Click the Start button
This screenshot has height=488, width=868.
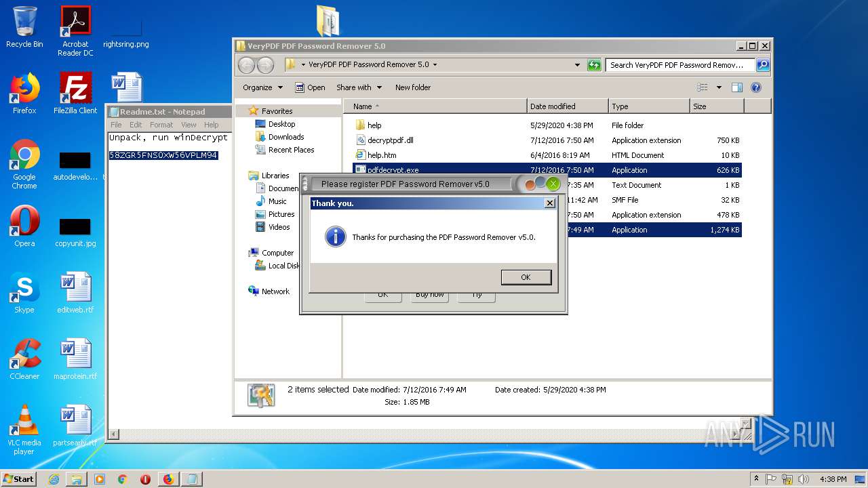(19, 479)
